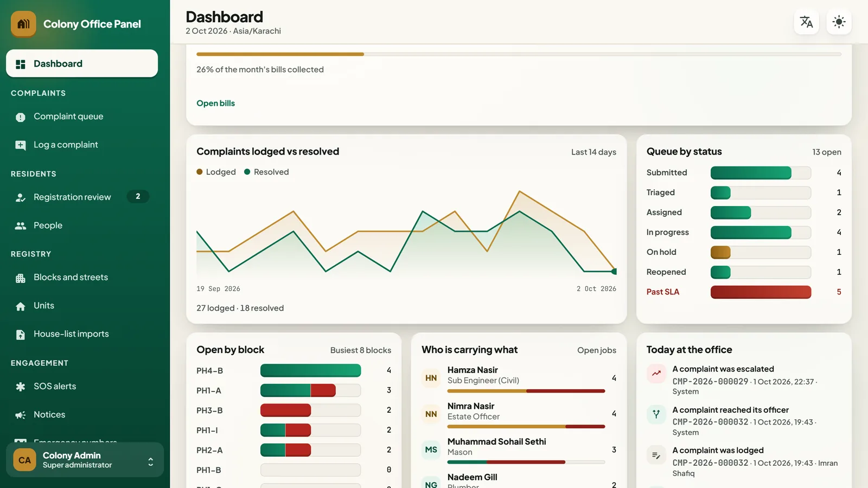Open Complaint queue from sidebar

point(82,117)
